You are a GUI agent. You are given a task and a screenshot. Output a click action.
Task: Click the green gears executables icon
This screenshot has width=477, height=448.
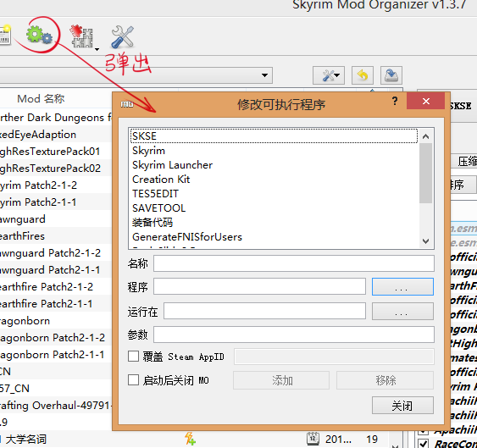click(x=39, y=35)
